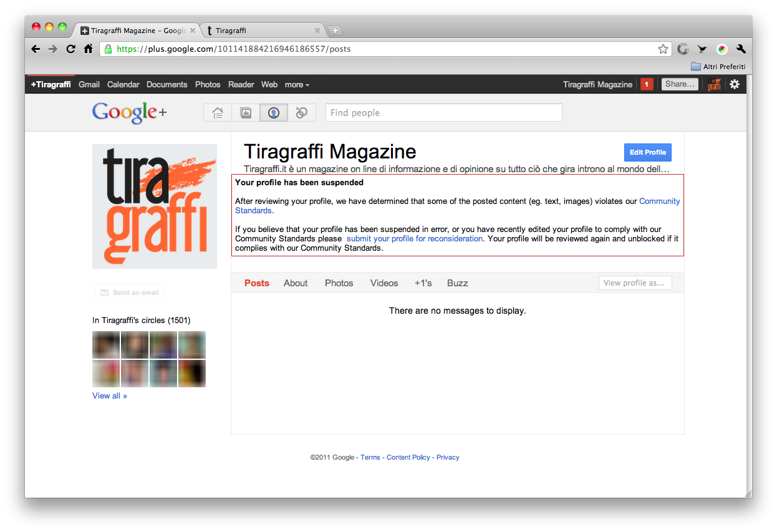This screenshot has width=777, height=532.
Task: Open the About profile tab
Action: 296,283
